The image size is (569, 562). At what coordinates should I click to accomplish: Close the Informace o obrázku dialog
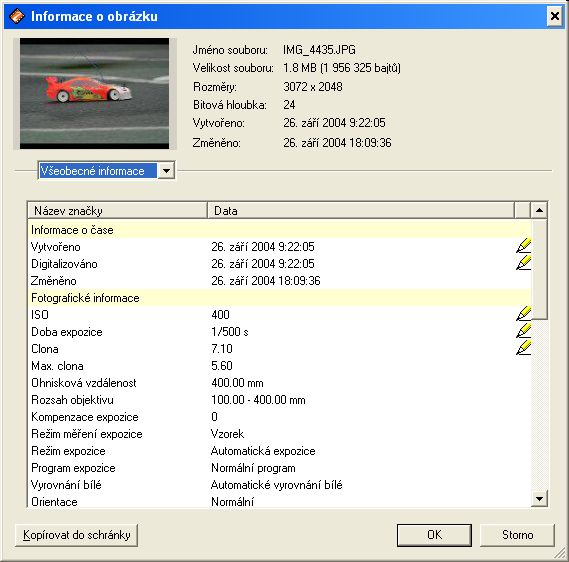tap(554, 16)
